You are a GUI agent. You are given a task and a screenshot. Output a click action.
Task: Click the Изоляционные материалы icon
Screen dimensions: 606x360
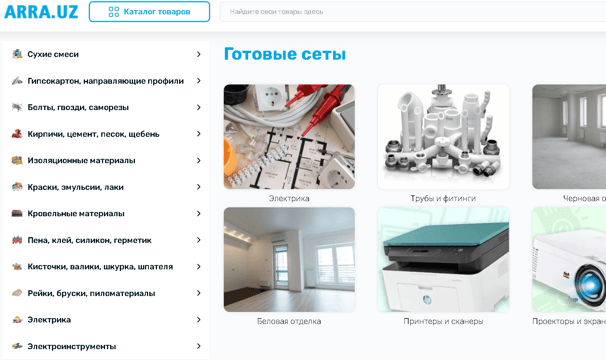tap(17, 160)
